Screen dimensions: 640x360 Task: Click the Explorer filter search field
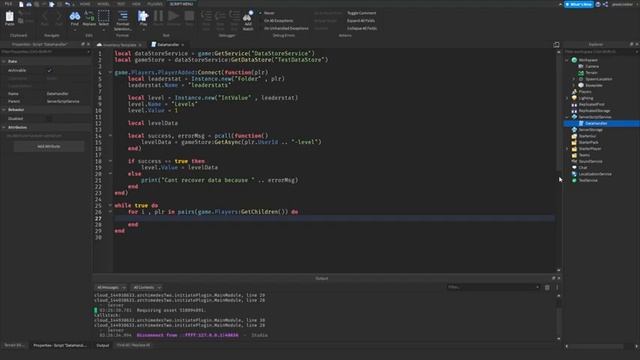click(601, 52)
